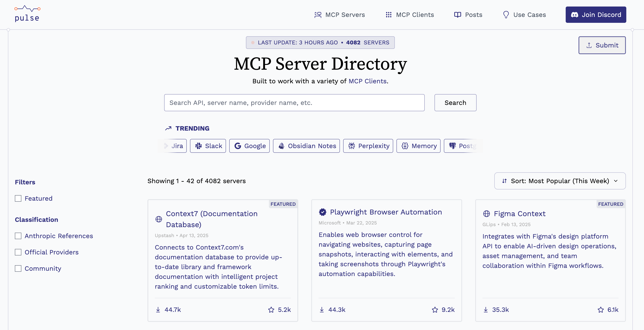Click star icon on Playwright card
The width and height of the screenshot is (644, 330).
[x=435, y=310]
